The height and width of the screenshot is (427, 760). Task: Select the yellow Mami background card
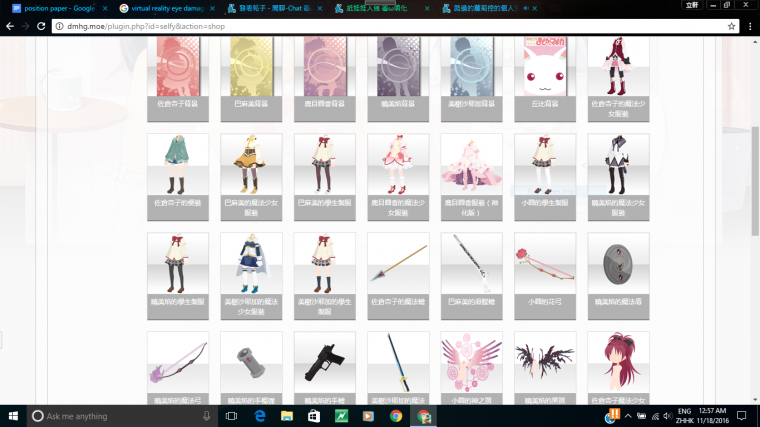tap(251, 79)
